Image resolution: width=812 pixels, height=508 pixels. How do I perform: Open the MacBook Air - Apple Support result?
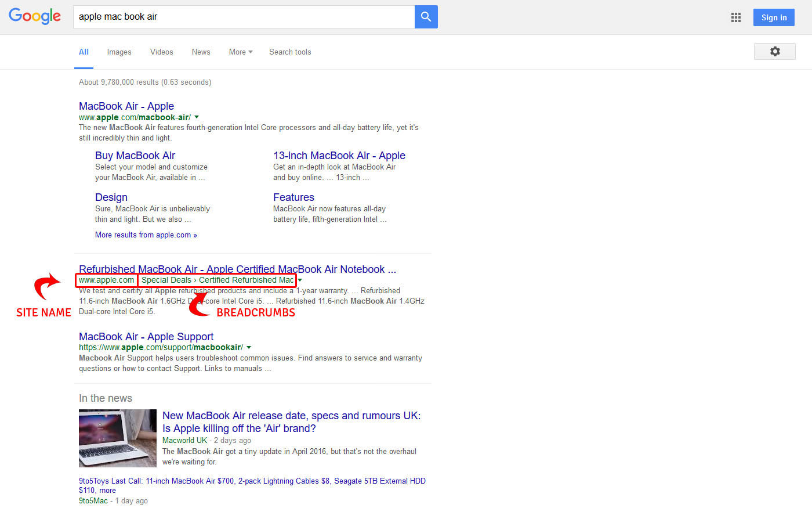point(146,337)
